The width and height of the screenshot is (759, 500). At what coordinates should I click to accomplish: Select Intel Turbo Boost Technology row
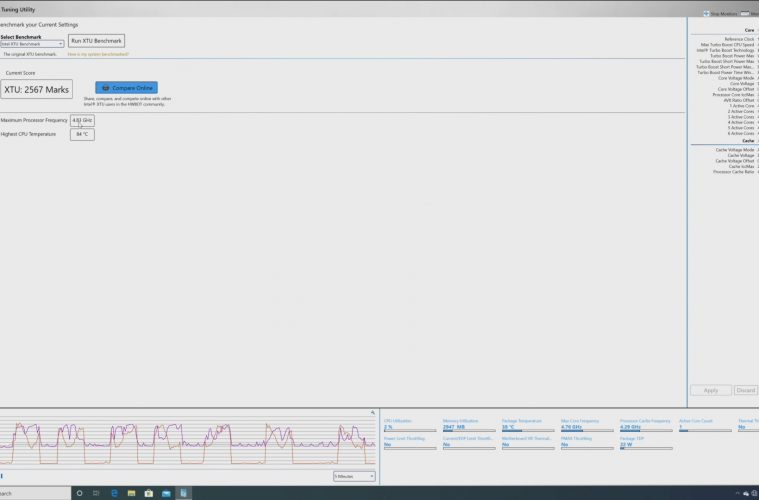tap(725, 50)
